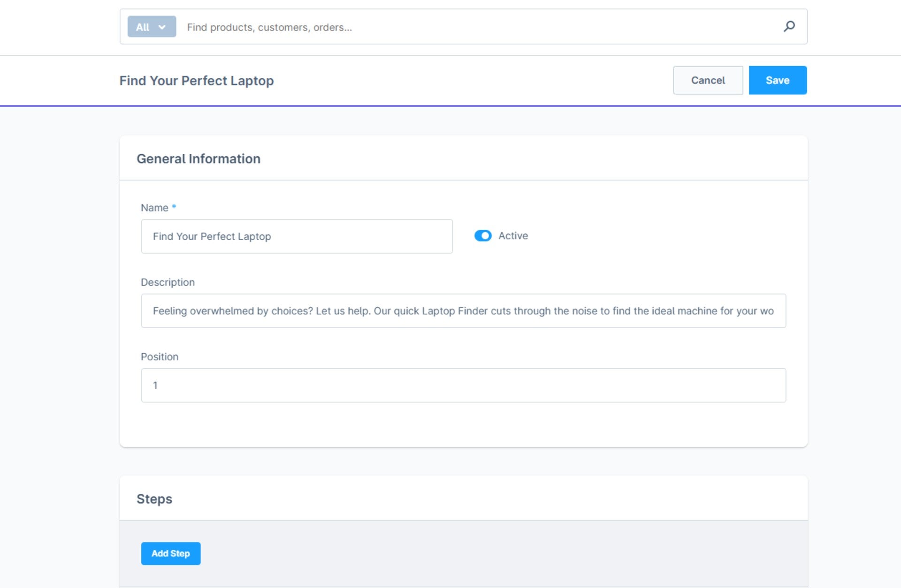
Task: Click the Name input field
Action: coord(297,236)
